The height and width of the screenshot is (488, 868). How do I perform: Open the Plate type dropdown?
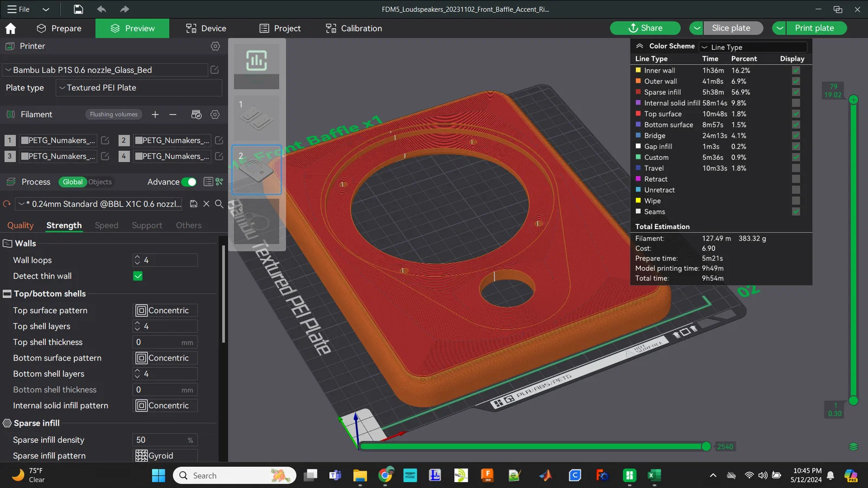click(x=139, y=88)
